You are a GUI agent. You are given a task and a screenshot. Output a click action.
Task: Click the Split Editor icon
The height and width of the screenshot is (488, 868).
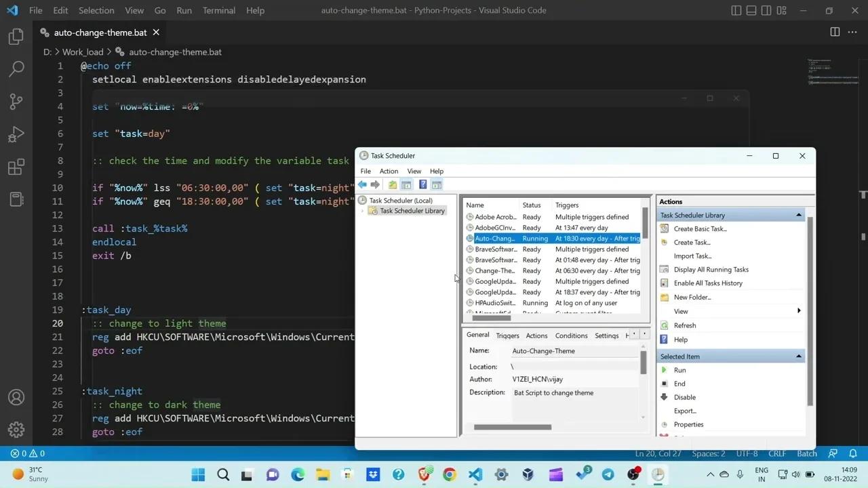click(x=835, y=32)
